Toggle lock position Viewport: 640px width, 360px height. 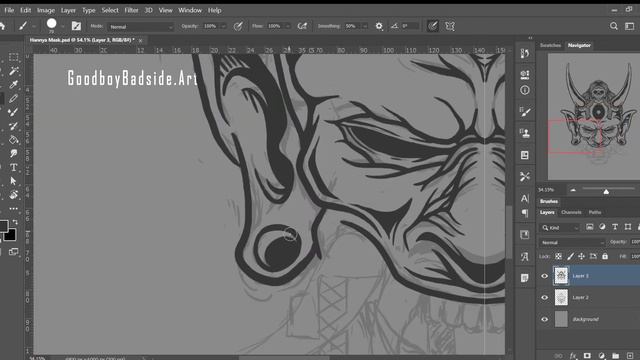click(582, 256)
